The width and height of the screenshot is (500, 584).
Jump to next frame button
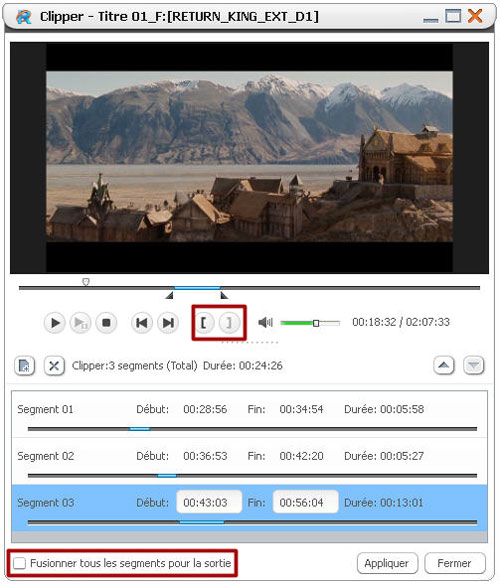tap(168, 323)
